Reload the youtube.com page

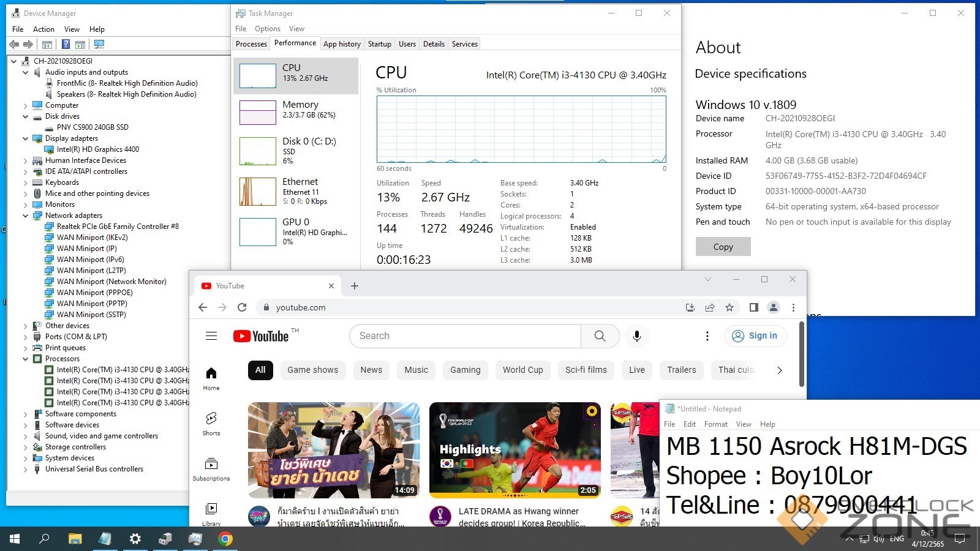tap(242, 307)
